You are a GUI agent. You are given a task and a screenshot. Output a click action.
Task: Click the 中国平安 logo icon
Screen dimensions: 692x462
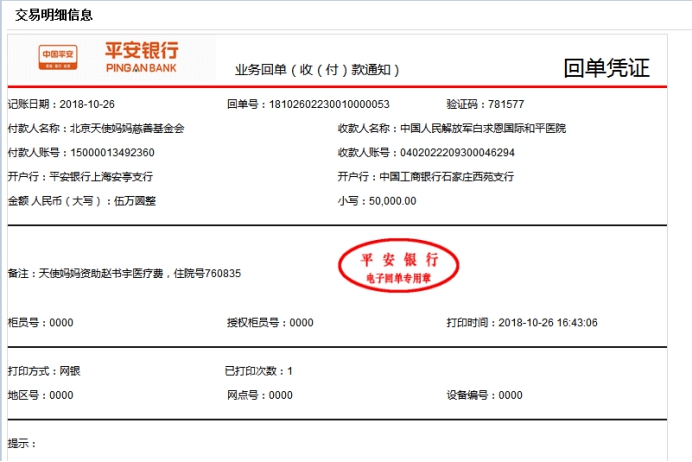(x=58, y=57)
